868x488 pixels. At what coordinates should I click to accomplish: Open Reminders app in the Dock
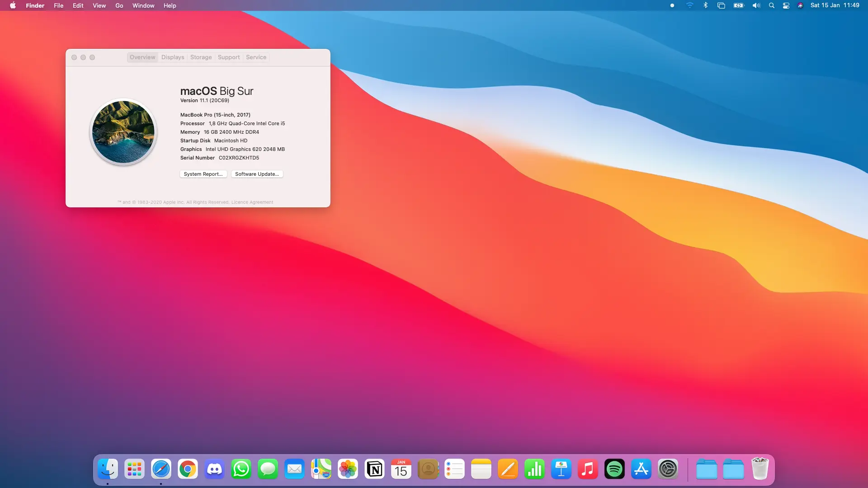coord(454,469)
